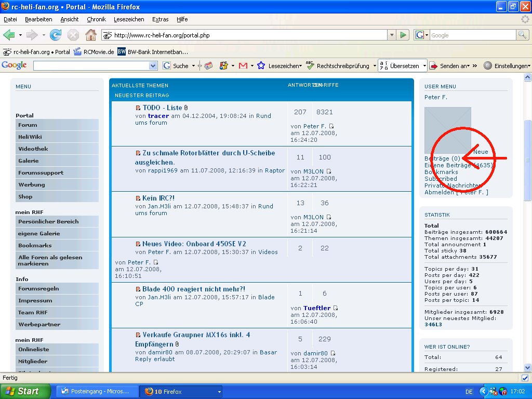
Task: Go to Forum in the Portal menu
Action: [57, 125]
